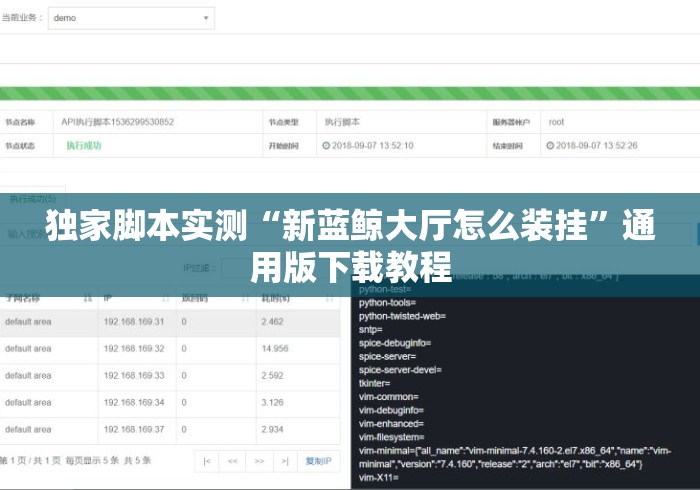Go to next page with >> button
The height and width of the screenshot is (490, 700).
[x=259, y=461]
